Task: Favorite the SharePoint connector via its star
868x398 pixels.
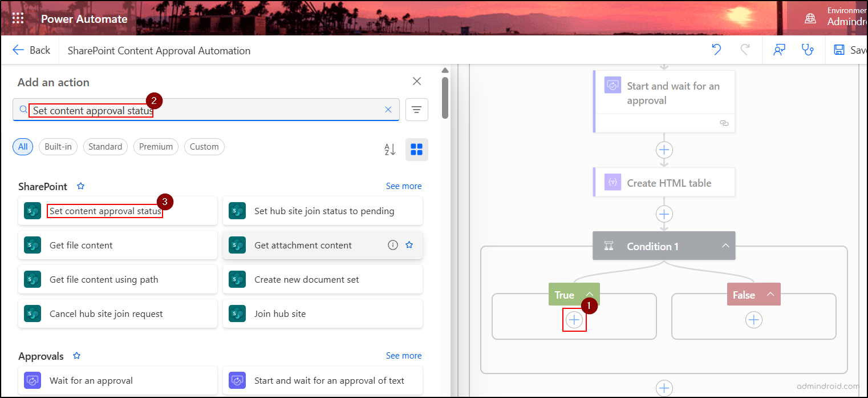Action: pyautogui.click(x=80, y=186)
